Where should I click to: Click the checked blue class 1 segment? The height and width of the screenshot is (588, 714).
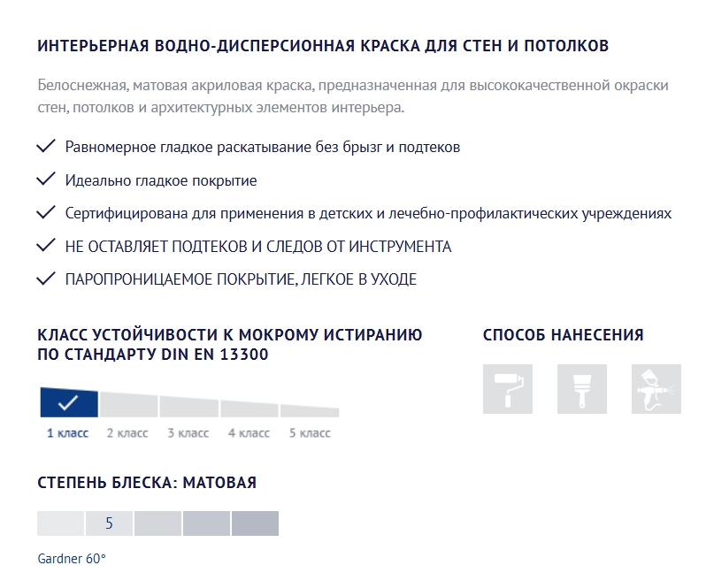coord(69,402)
